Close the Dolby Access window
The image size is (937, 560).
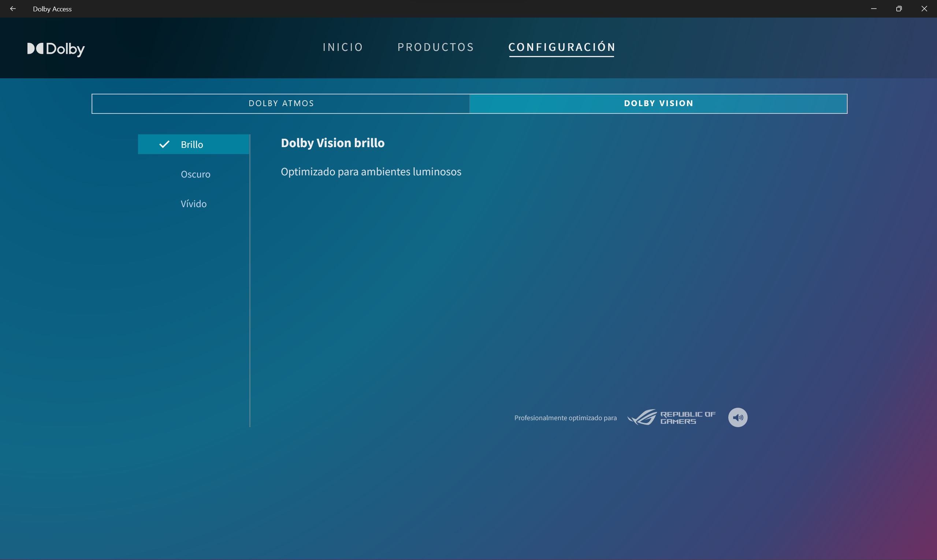(924, 9)
